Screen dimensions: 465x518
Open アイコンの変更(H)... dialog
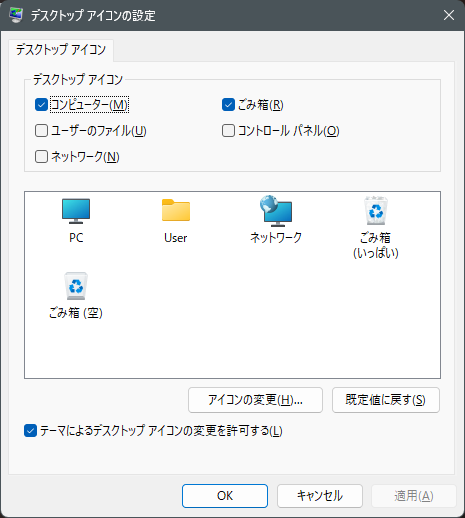coord(255,400)
